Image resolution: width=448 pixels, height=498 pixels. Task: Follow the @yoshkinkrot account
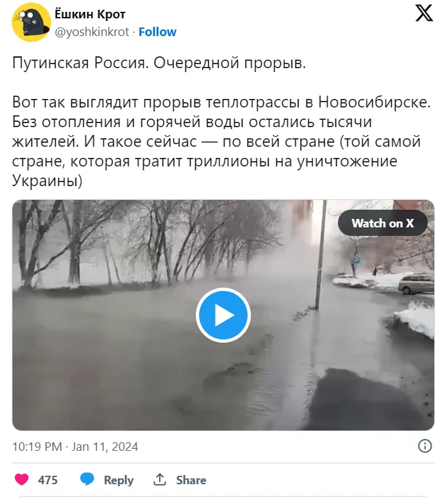[x=157, y=31]
